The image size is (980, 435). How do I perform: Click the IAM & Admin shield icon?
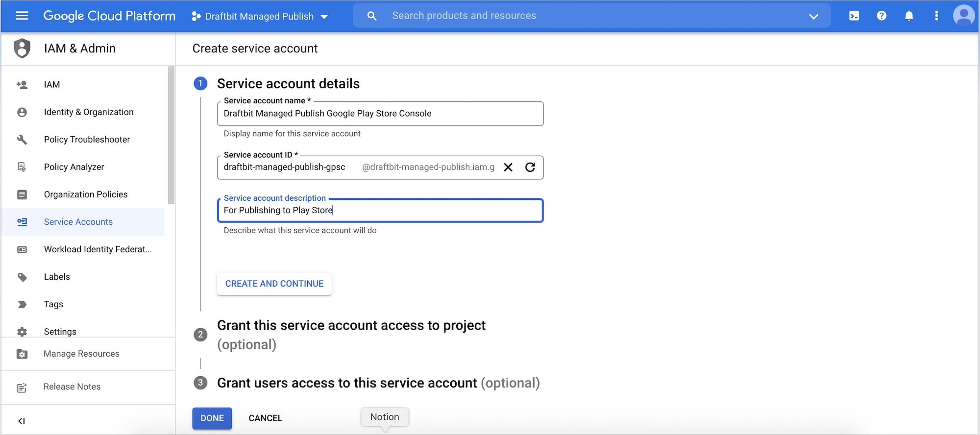[x=22, y=48]
